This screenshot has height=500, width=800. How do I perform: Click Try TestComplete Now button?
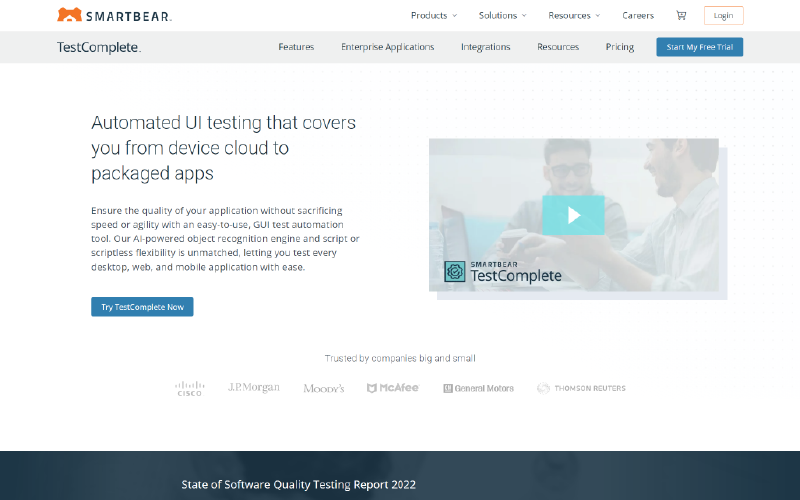142,307
